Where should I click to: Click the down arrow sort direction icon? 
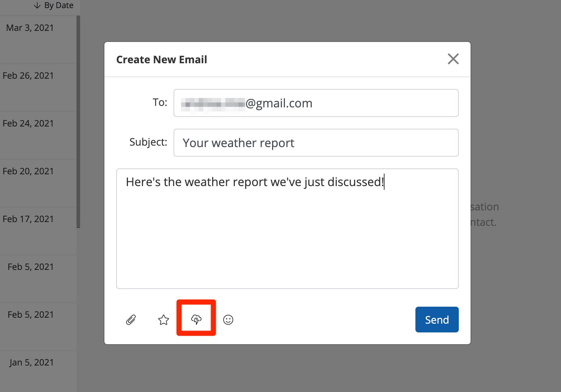[x=37, y=6]
